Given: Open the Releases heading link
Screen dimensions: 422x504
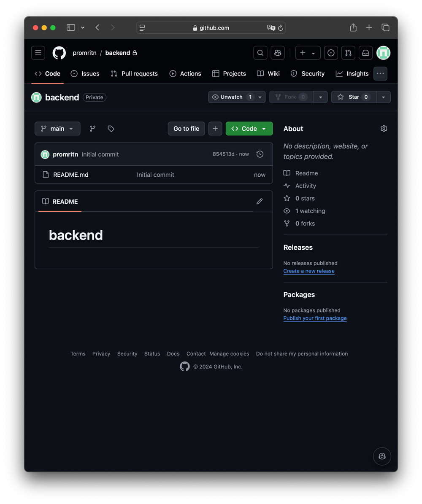Looking at the screenshot, I should click(x=298, y=248).
